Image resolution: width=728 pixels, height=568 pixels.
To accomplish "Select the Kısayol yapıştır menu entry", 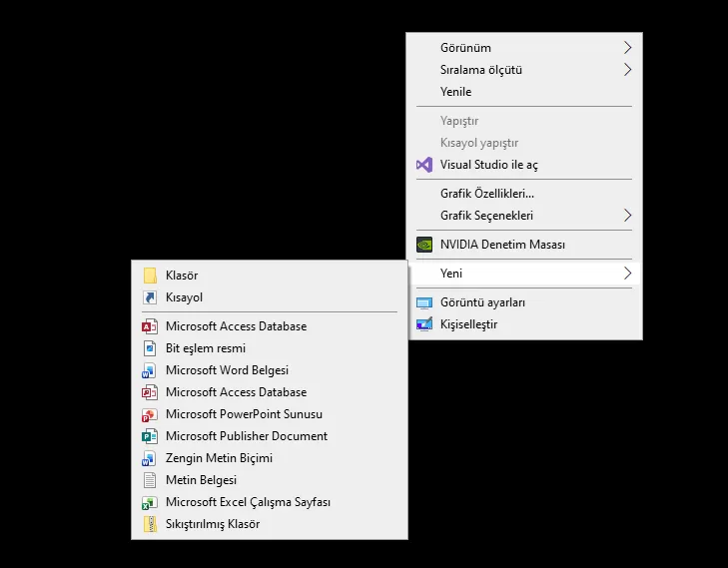I will (x=524, y=143).
